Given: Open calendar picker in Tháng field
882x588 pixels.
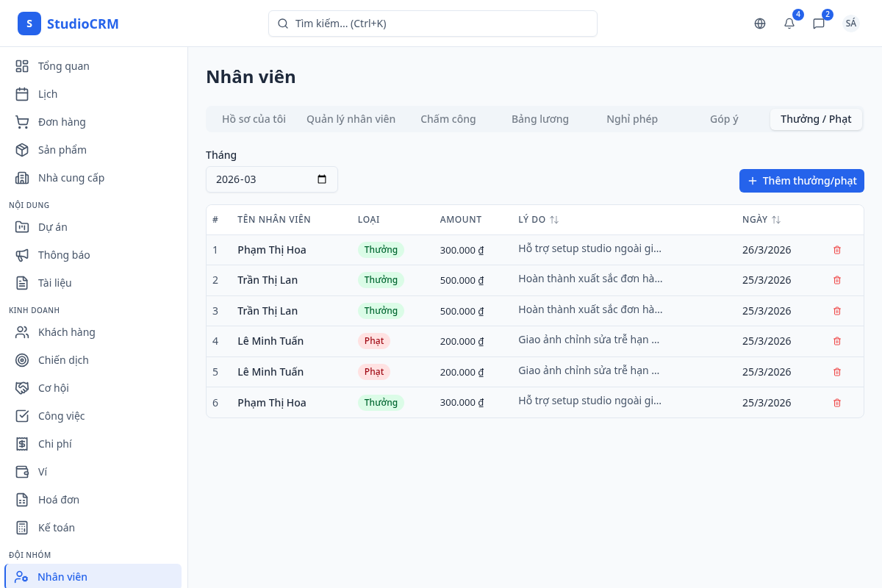Looking at the screenshot, I should coord(322,179).
